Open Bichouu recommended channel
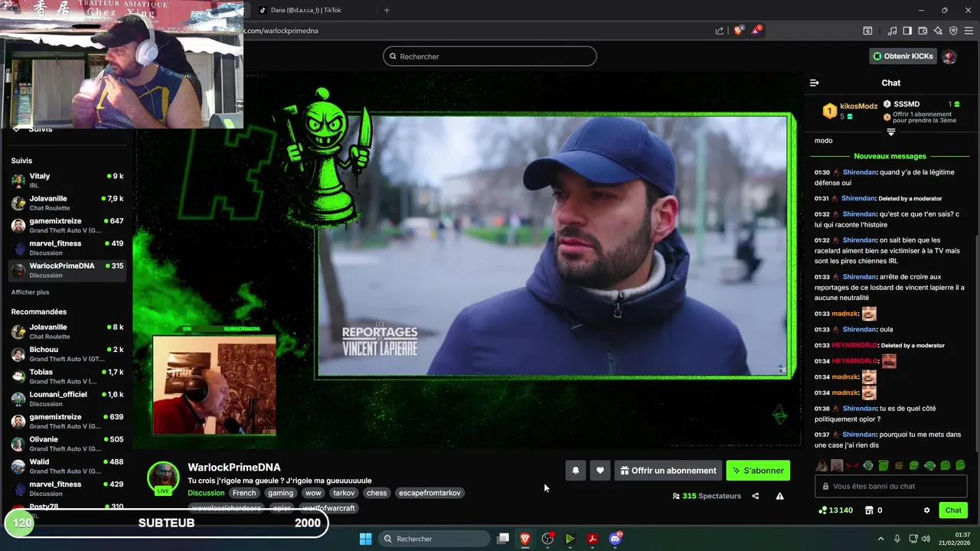The image size is (980, 551). (67, 354)
